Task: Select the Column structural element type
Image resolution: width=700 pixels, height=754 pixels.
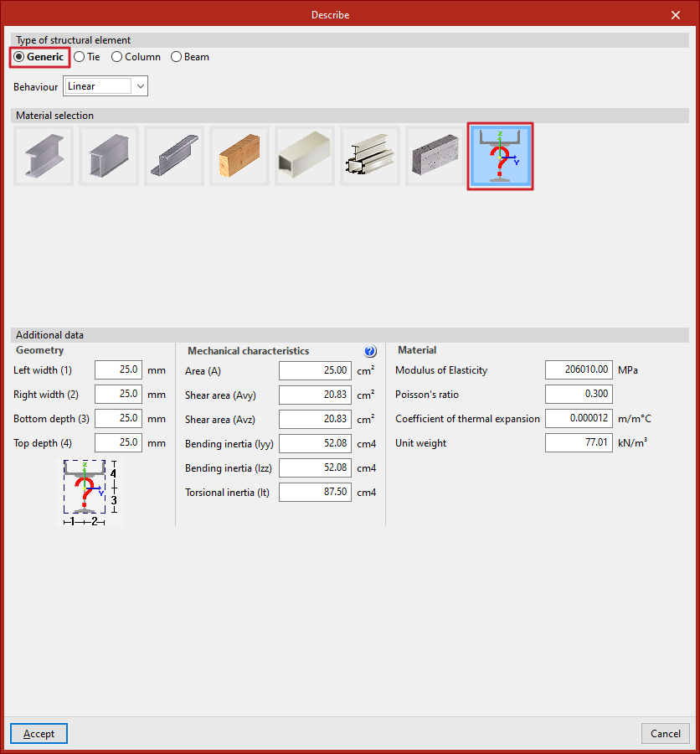Action: [136, 57]
